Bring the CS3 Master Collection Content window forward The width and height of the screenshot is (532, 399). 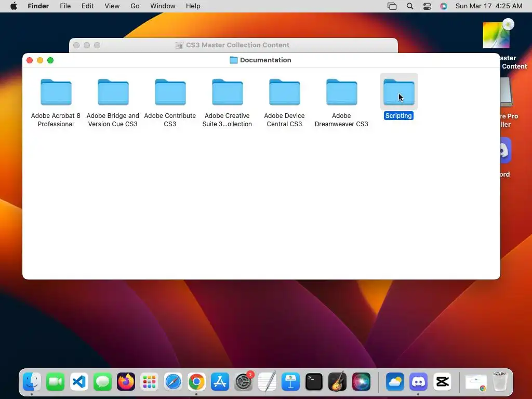pos(233,45)
